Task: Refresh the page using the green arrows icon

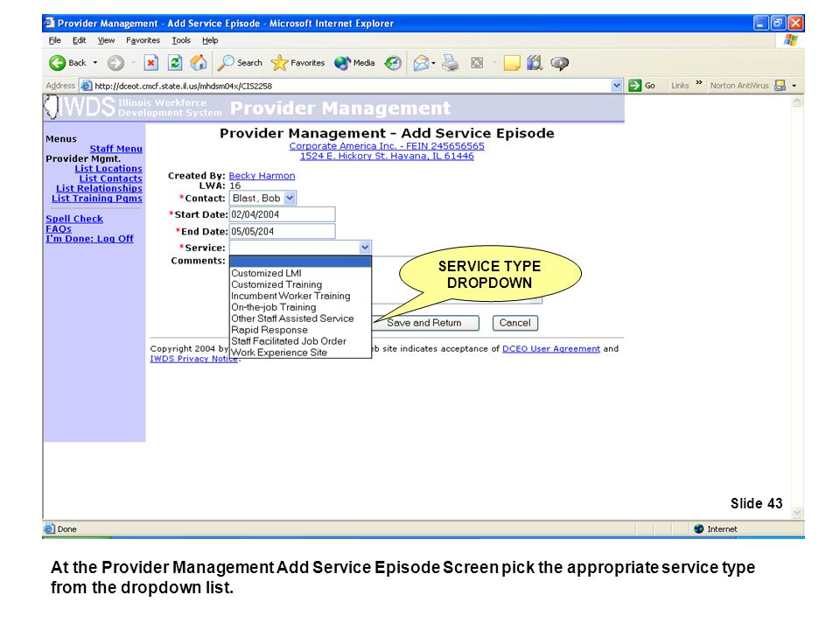Action: [175, 63]
